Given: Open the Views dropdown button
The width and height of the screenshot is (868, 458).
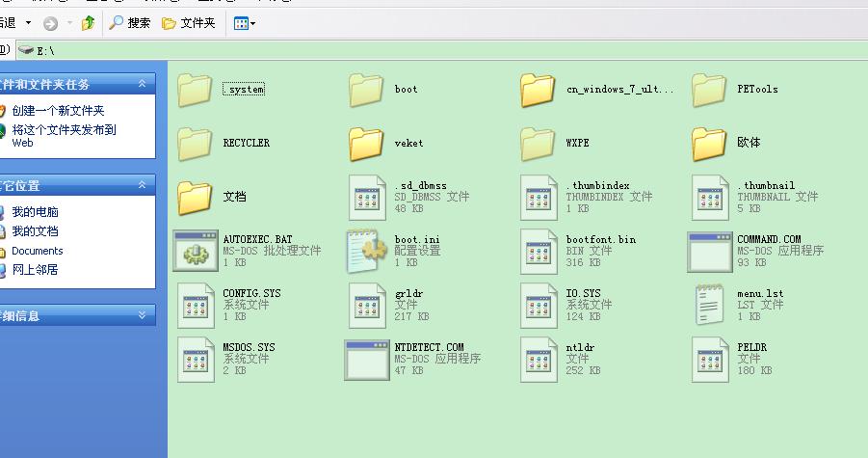Looking at the screenshot, I should 244,23.
